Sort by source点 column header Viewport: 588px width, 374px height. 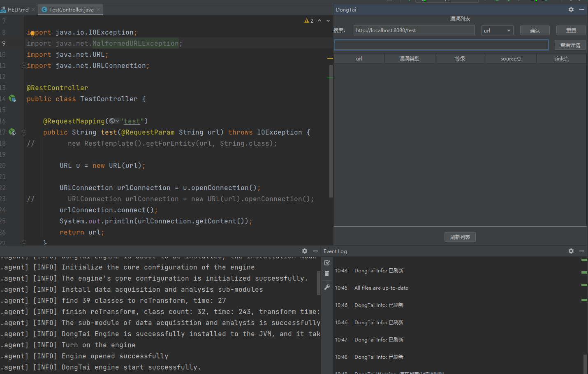coord(511,59)
